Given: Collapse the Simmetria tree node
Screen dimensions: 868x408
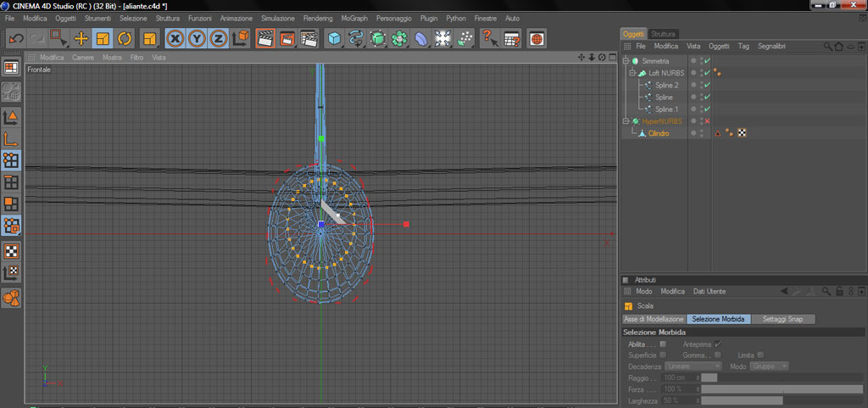Looking at the screenshot, I should (626, 61).
